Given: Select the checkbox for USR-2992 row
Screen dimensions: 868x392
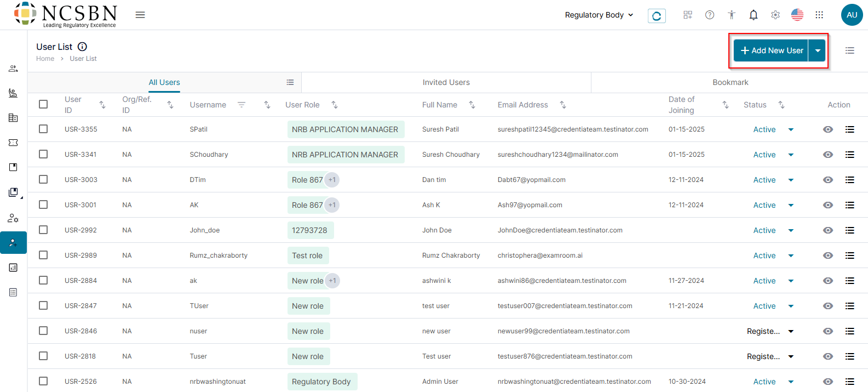Looking at the screenshot, I should tap(43, 230).
